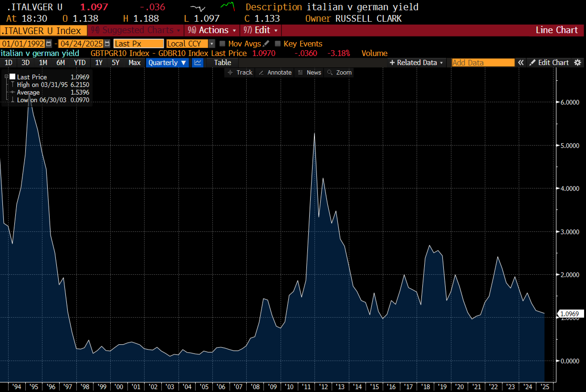This screenshot has height=392, width=586.
Task: Enable the Mov Avgs checkbox
Action: 222,44
